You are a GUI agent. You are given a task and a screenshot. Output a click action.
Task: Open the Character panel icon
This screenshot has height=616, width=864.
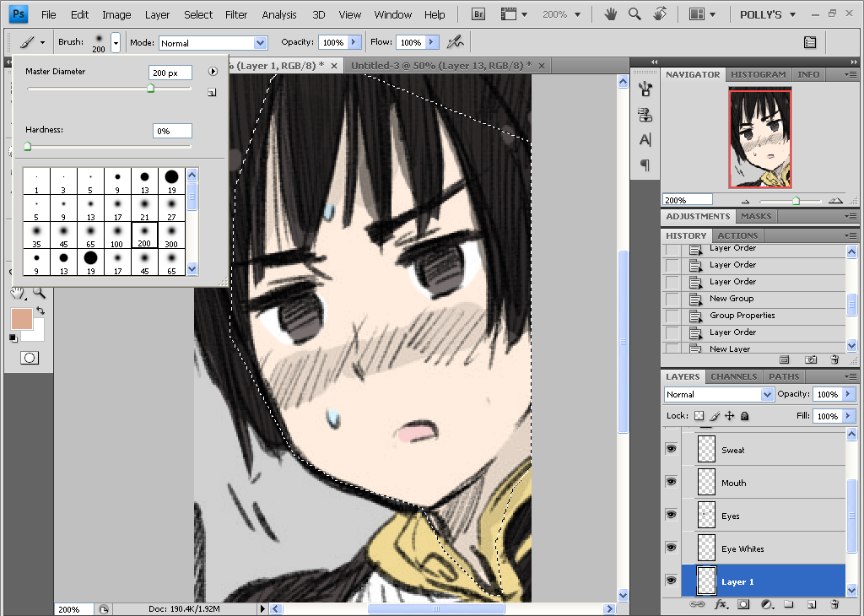645,140
